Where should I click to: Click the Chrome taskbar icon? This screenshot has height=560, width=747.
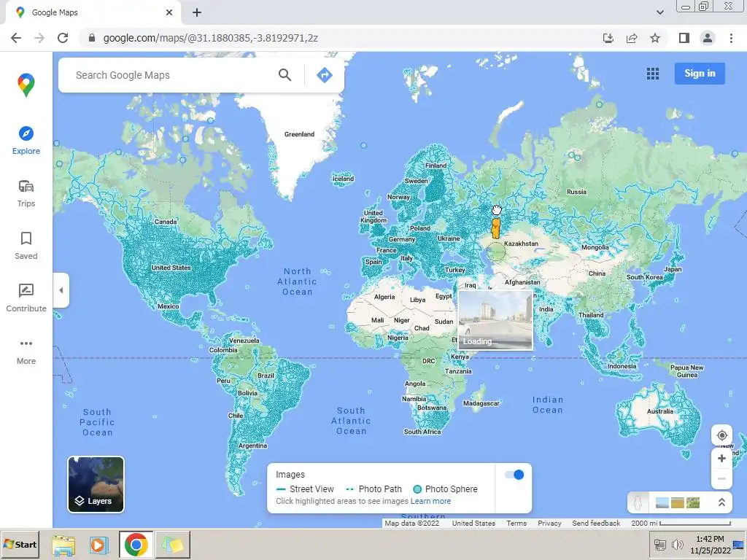(x=136, y=545)
